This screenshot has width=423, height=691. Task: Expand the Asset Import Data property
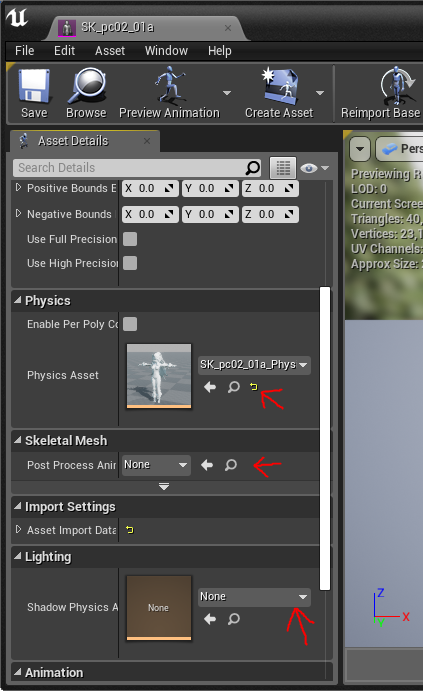pos(18,529)
